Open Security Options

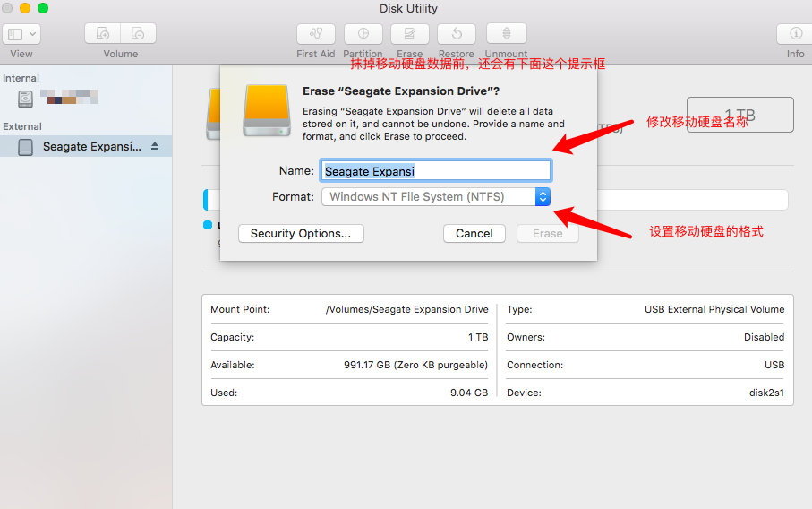point(301,233)
